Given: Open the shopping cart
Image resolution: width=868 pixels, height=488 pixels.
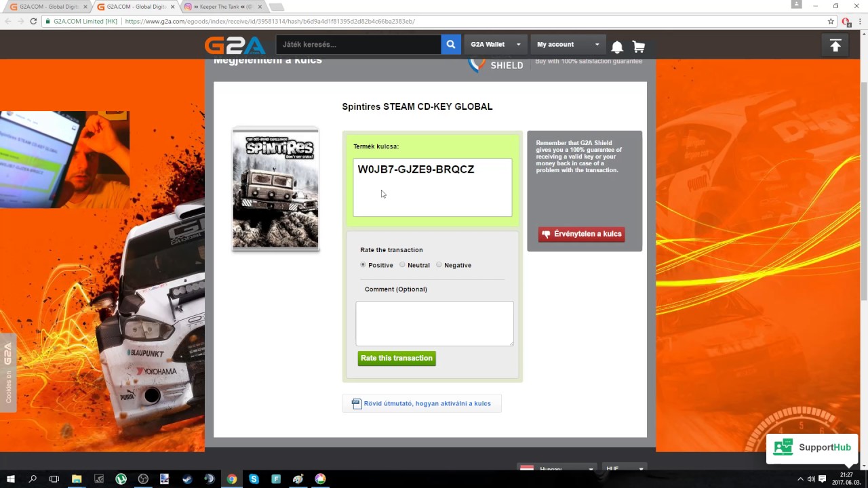Looking at the screenshot, I should (x=639, y=46).
